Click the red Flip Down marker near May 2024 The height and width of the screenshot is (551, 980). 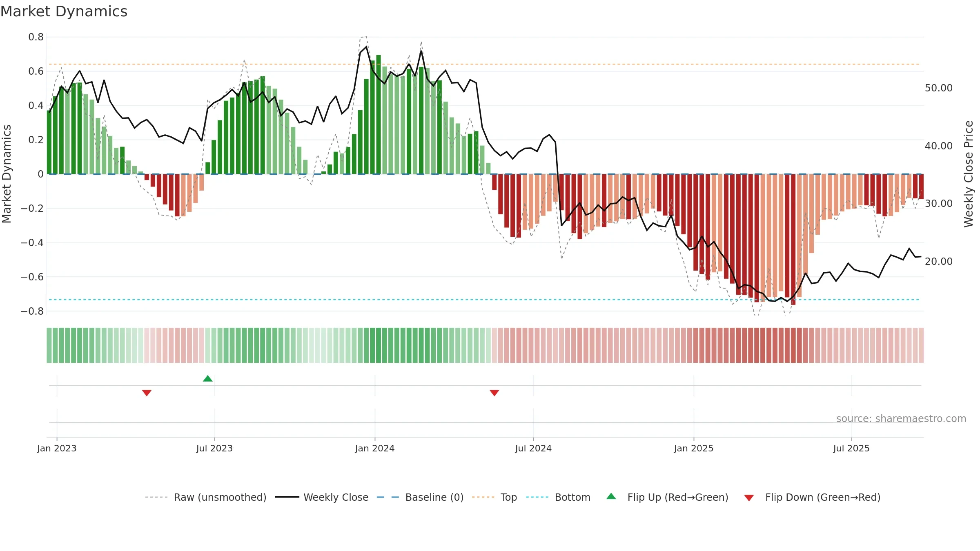click(x=494, y=393)
